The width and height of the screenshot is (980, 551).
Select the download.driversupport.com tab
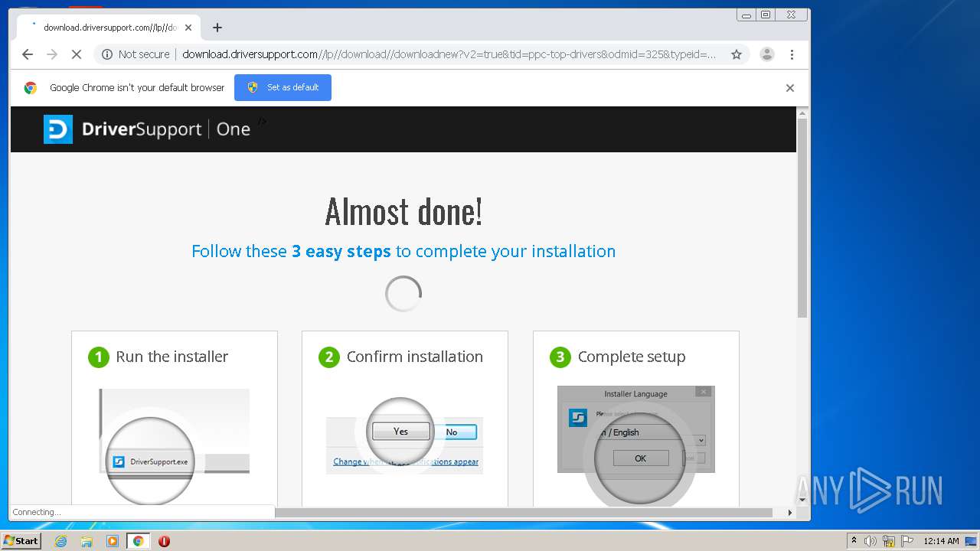(x=109, y=28)
